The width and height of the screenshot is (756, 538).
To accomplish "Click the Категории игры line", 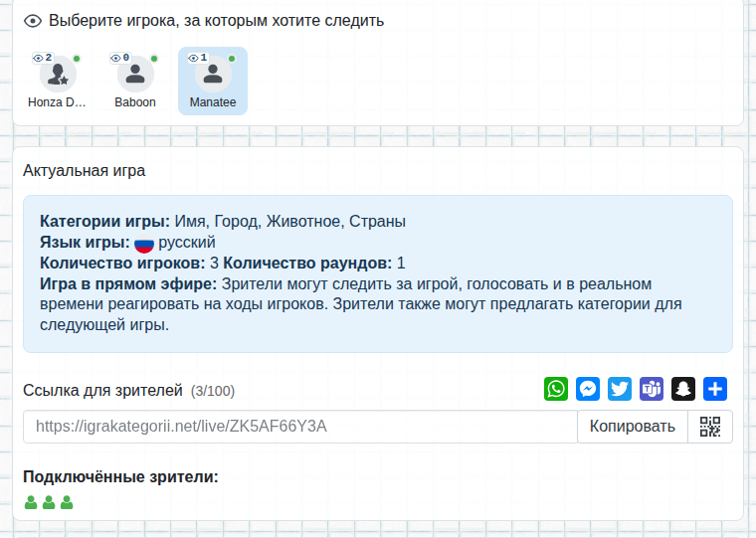I will 223,222.
